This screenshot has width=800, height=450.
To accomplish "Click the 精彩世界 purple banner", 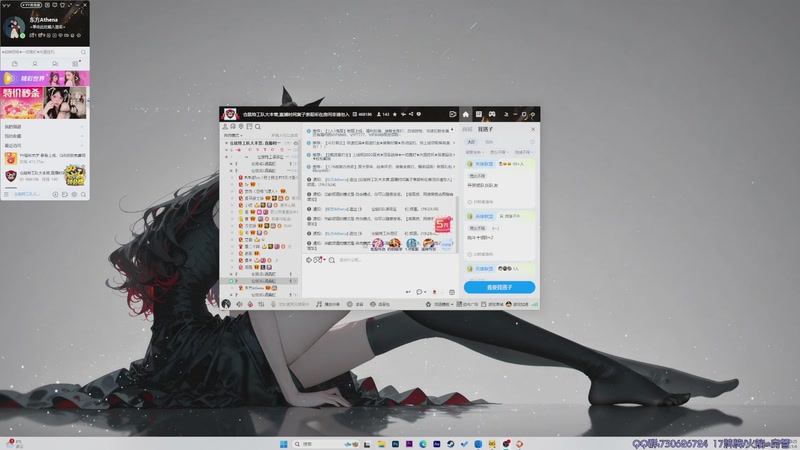I will tap(45, 78).
